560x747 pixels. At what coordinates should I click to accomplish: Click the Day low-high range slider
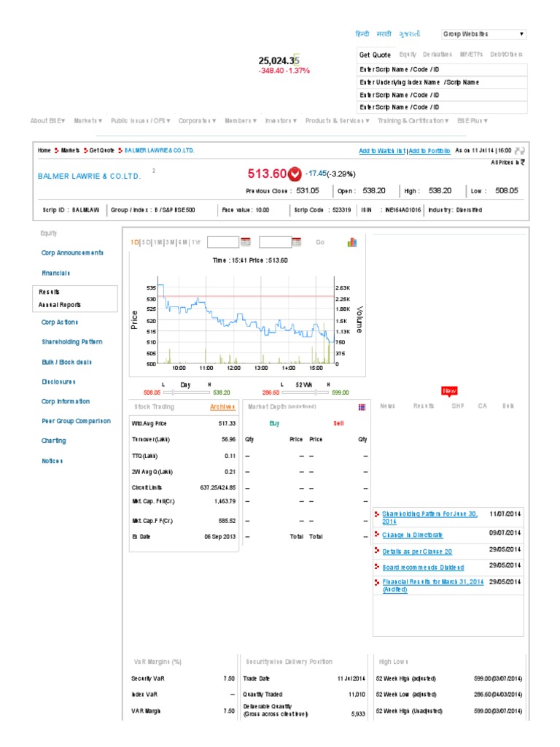(187, 392)
